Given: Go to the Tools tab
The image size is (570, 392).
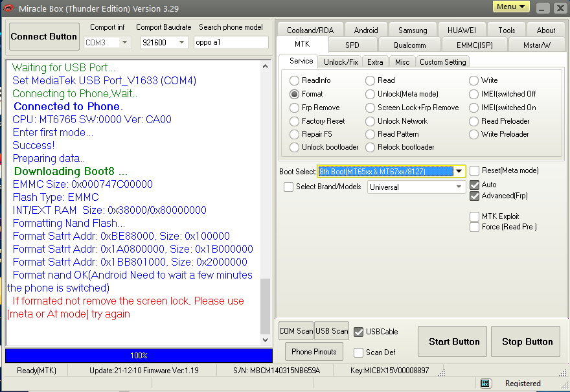Looking at the screenshot, I should click(x=507, y=30).
